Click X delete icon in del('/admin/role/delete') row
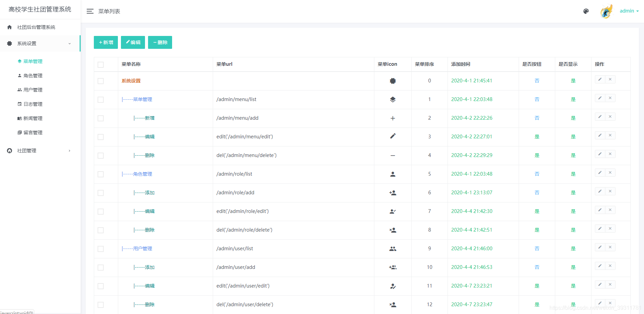Viewport: 644px width, 314px height. pyautogui.click(x=610, y=229)
